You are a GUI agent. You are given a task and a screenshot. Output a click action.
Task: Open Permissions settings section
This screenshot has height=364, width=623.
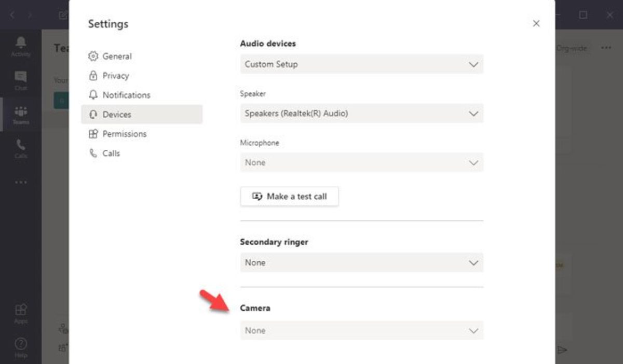[124, 134]
